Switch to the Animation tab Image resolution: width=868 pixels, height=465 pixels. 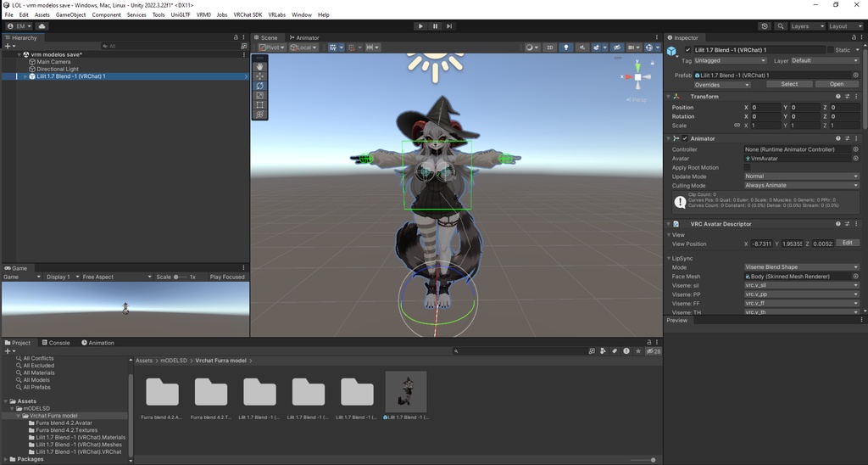(x=98, y=343)
